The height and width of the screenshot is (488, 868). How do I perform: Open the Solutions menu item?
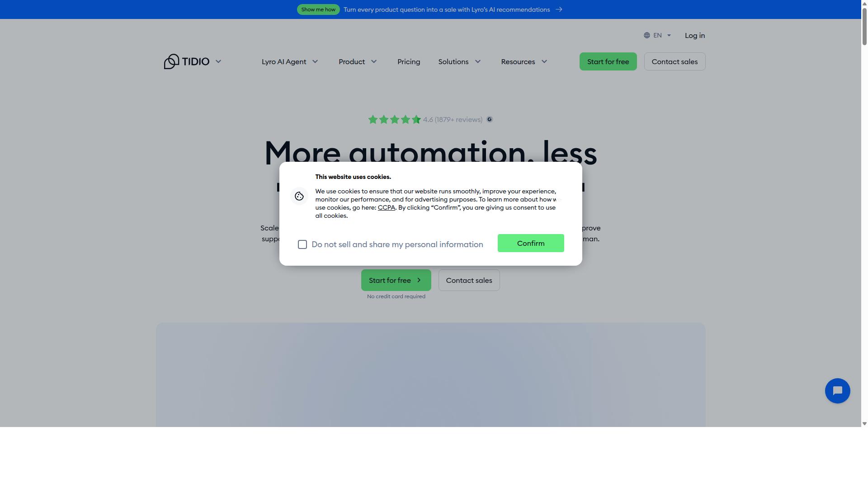click(453, 61)
